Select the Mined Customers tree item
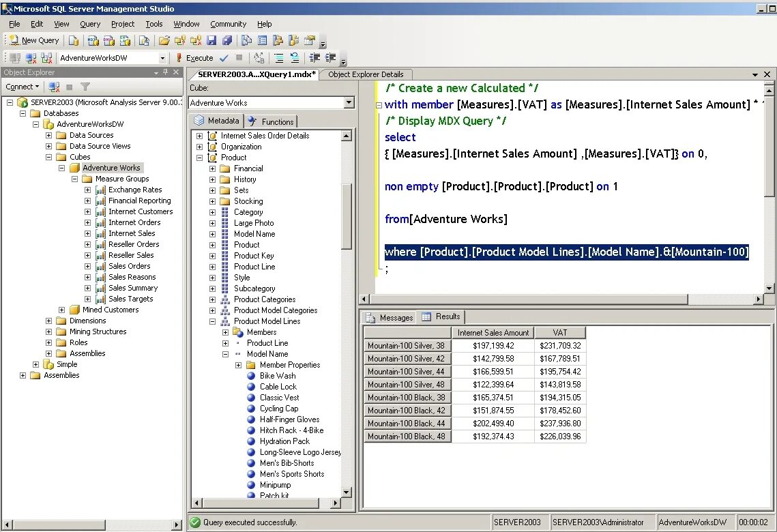The height and width of the screenshot is (532, 777). pyautogui.click(x=111, y=310)
